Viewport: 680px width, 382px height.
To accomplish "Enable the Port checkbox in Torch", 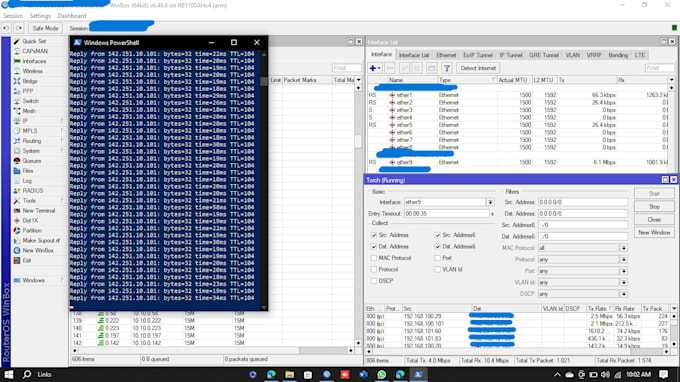I will [438, 258].
